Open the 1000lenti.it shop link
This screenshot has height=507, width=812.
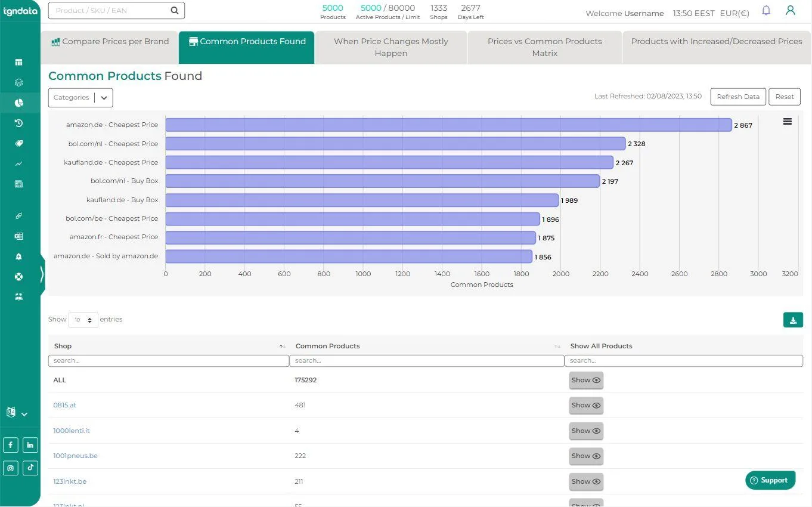[72, 431]
